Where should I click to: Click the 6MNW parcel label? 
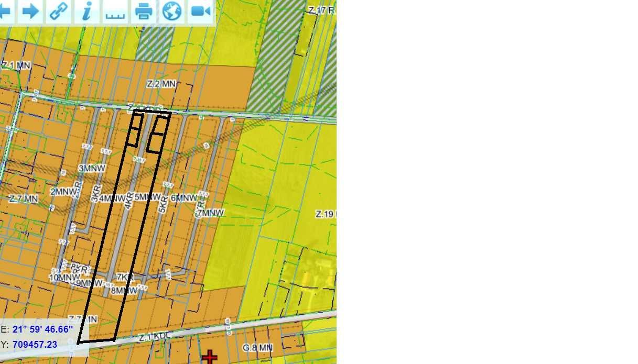[x=184, y=198]
